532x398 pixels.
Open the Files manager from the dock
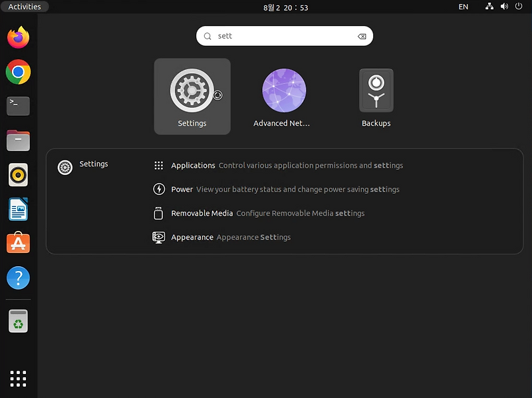[x=17, y=140]
